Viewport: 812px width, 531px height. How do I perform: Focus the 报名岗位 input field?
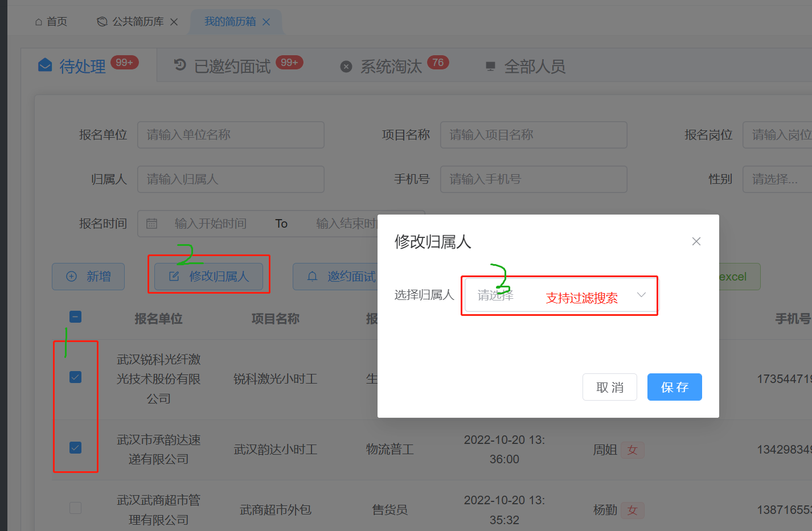pyautogui.click(x=777, y=135)
